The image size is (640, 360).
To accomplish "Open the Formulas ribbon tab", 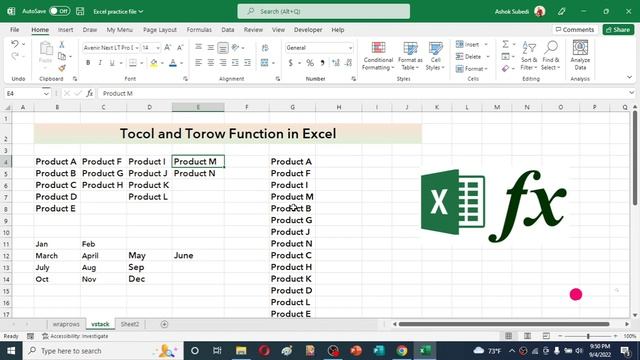I will pyautogui.click(x=199, y=30).
